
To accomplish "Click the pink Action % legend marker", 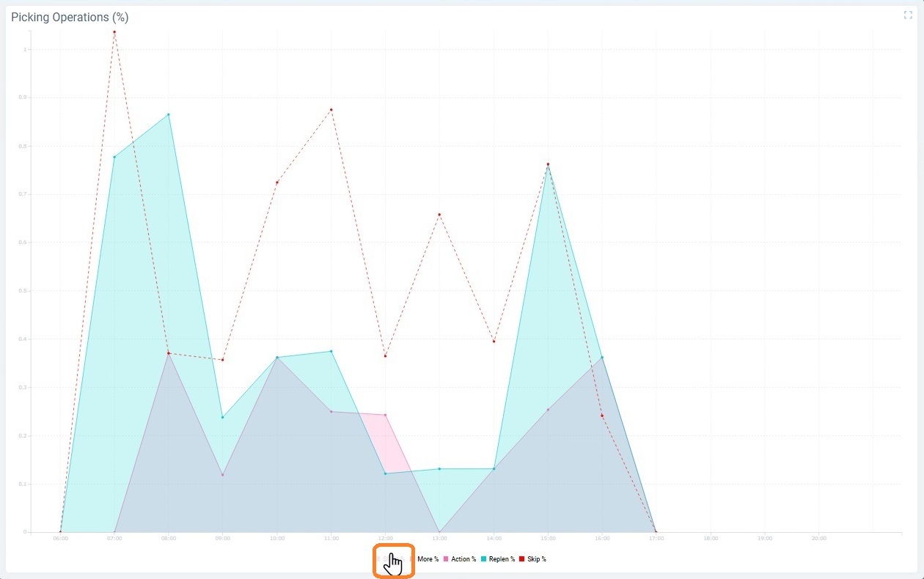I will (447, 558).
